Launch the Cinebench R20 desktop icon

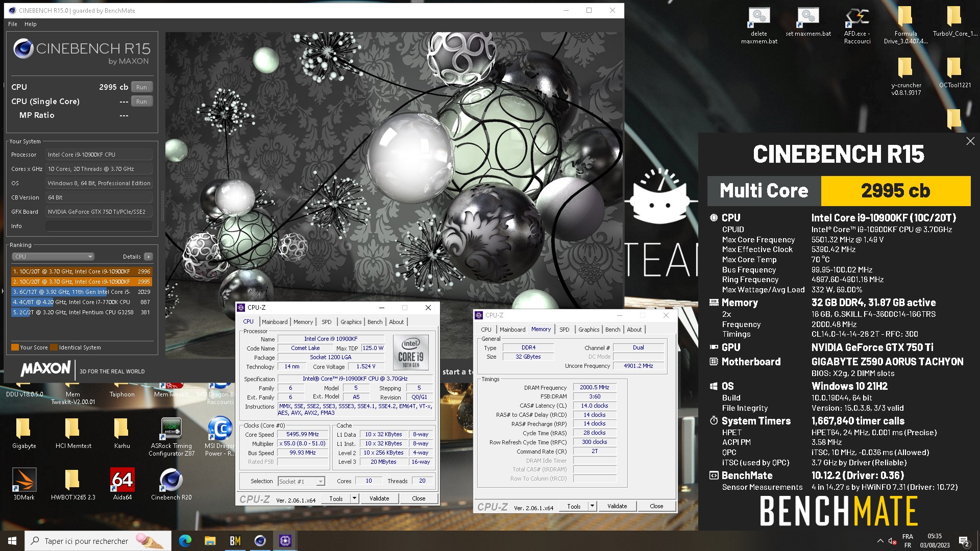171,485
